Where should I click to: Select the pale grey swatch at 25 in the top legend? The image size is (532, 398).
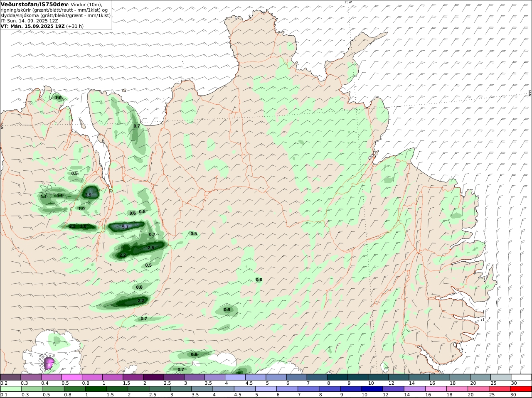[x=501, y=377]
